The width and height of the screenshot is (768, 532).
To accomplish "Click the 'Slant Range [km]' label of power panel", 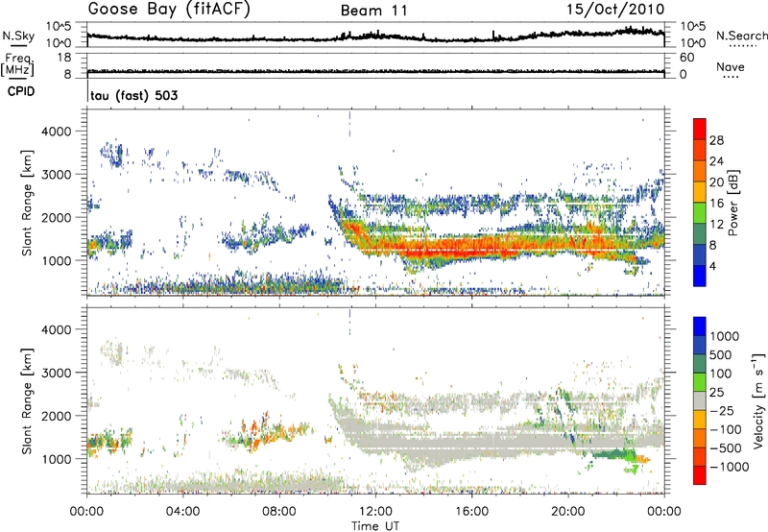I will coord(27,203).
